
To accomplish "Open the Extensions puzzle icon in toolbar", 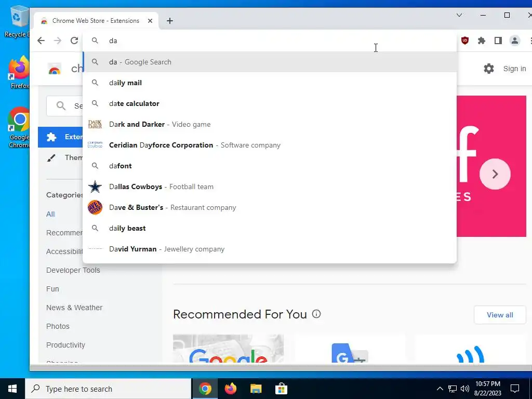I will [482, 41].
